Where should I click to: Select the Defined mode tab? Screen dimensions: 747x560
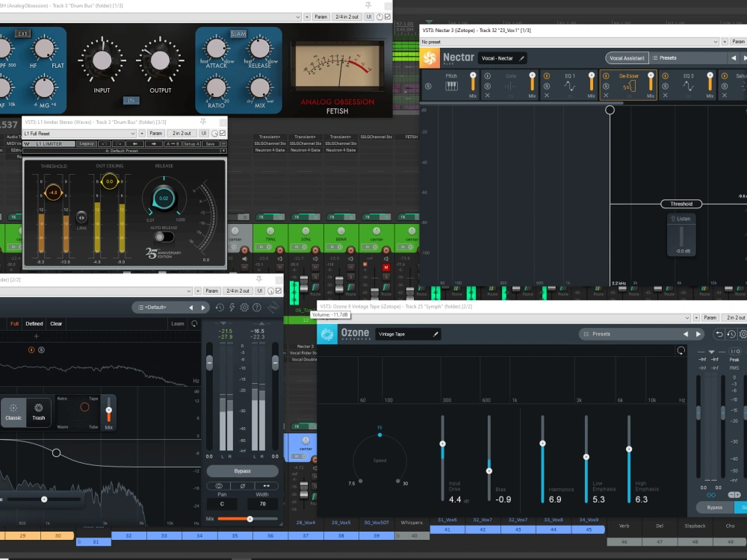tap(34, 324)
